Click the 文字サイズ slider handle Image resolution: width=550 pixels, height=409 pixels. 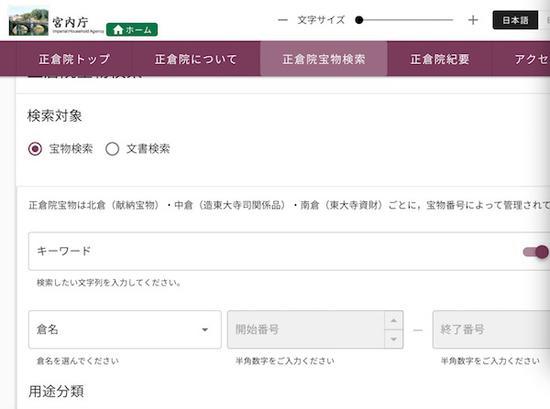click(359, 20)
